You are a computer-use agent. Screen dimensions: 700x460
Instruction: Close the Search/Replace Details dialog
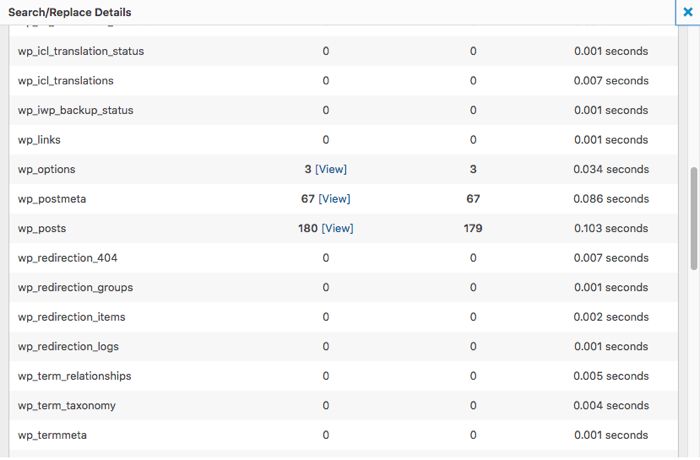point(687,12)
